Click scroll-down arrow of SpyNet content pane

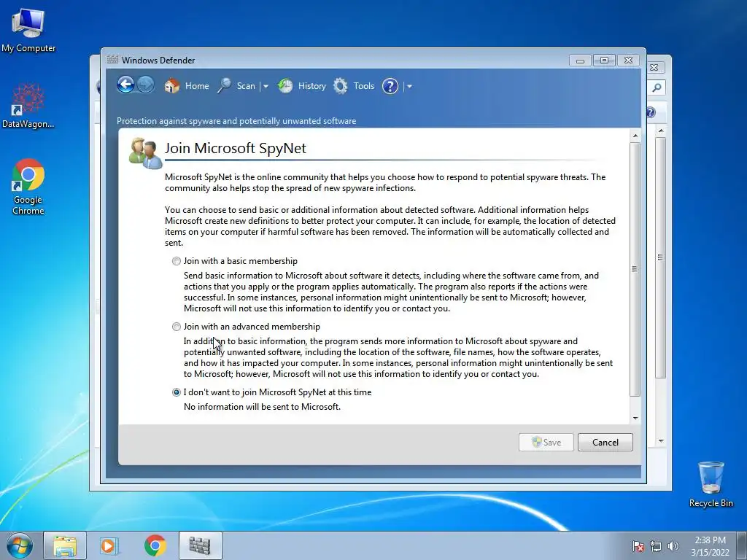coord(635,418)
